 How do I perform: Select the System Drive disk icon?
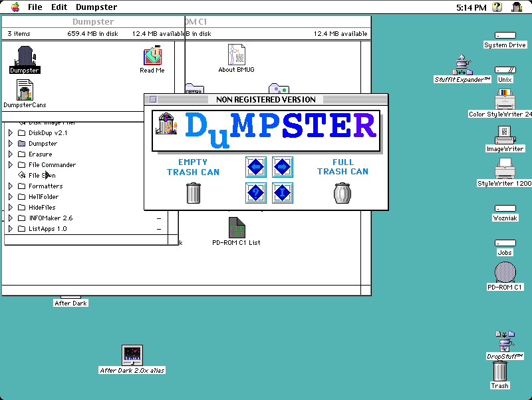coord(505,35)
